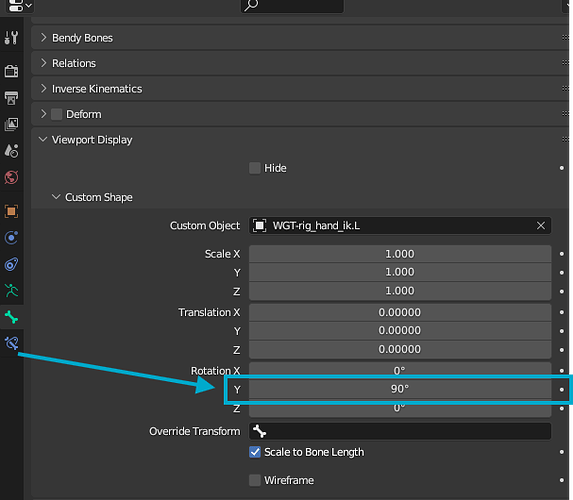Click the Translation Z value field
Viewport: 573px width, 500px height.
(x=400, y=350)
